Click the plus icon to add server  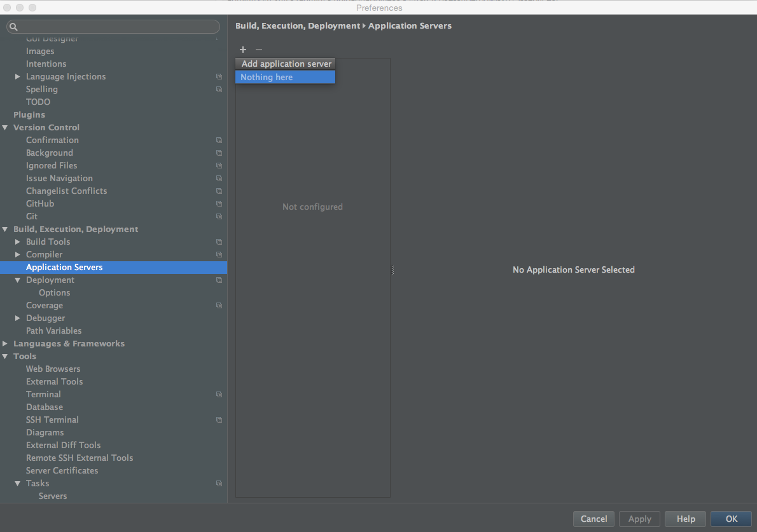[x=242, y=50]
